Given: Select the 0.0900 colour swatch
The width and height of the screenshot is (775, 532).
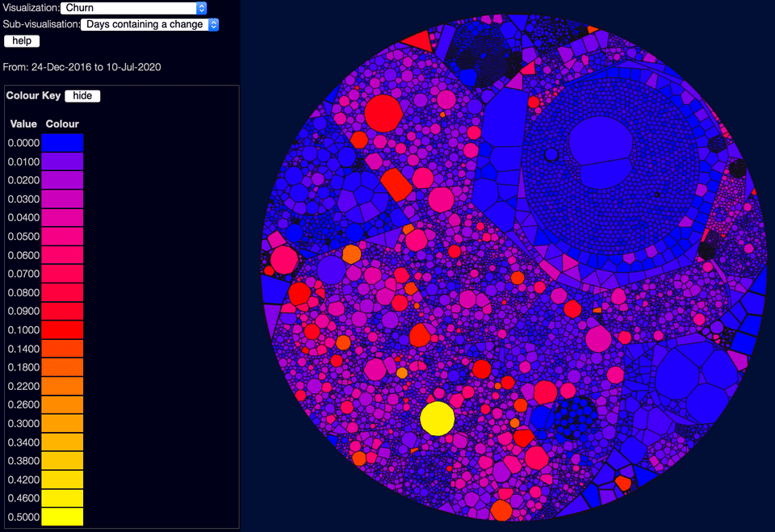Looking at the screenshot, I should (62, 311).
